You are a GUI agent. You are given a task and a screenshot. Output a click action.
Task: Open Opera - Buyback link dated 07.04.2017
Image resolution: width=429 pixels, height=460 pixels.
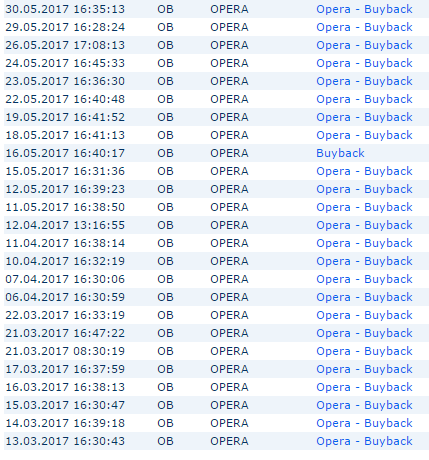click(x=364, y=279)
